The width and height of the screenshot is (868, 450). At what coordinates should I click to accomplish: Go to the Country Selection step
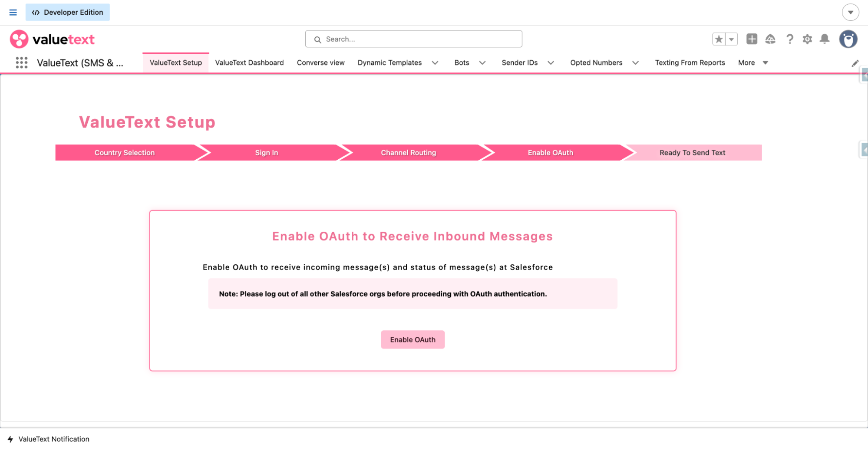click(x=125, y=153)
